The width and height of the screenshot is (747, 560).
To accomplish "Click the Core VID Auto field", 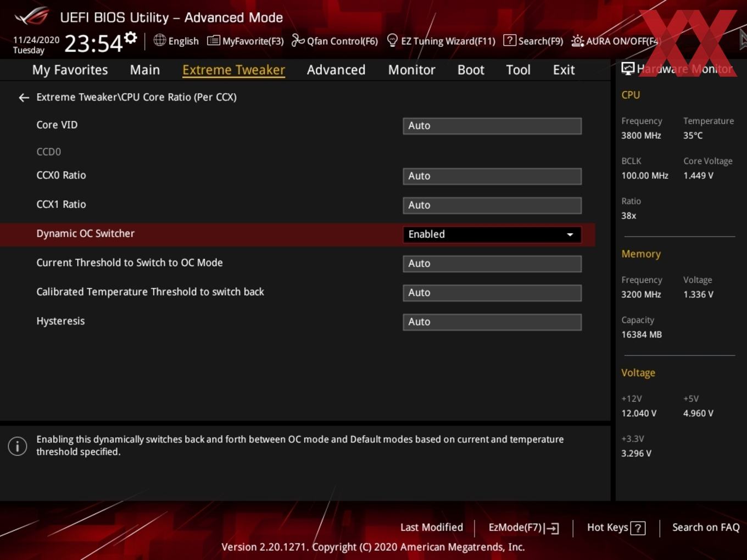I will tap(492, 126).
